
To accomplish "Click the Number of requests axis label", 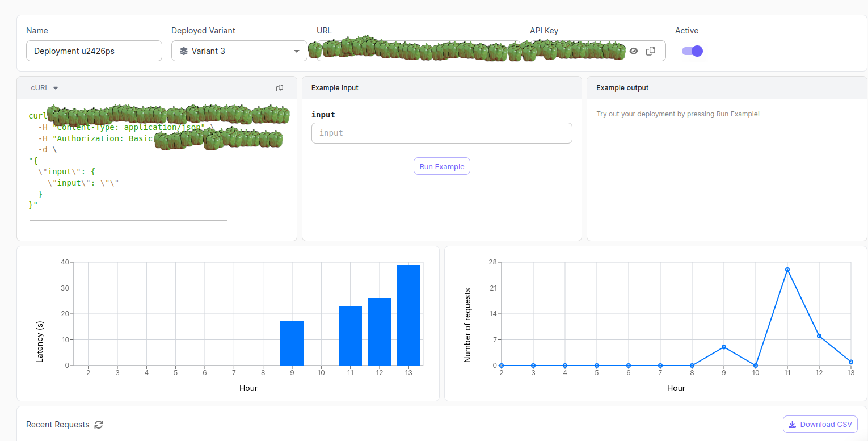I will point(467,325).
